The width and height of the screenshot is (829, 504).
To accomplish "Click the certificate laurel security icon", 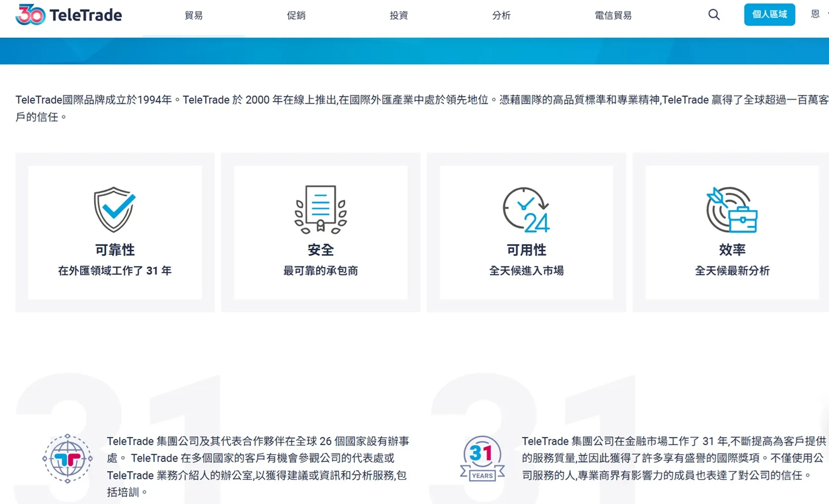I will tap(321, 209).
